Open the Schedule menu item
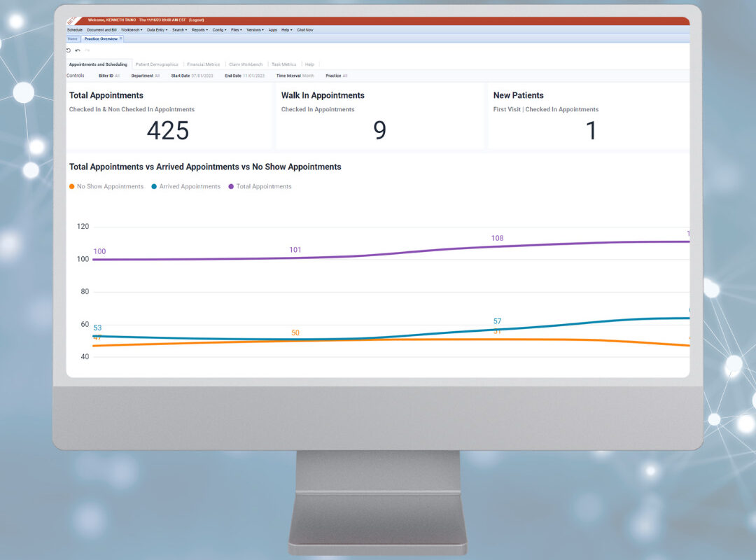This screenshot has height=560, width=756. (75, 30)
